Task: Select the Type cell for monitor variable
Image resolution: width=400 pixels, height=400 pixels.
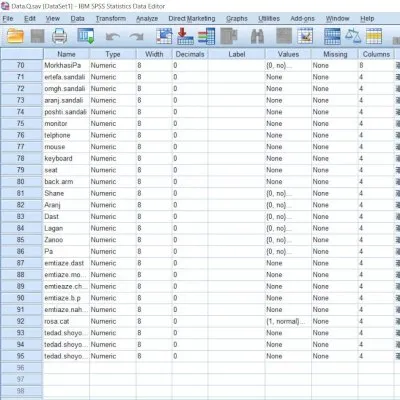Action: (x=113, y=124)
